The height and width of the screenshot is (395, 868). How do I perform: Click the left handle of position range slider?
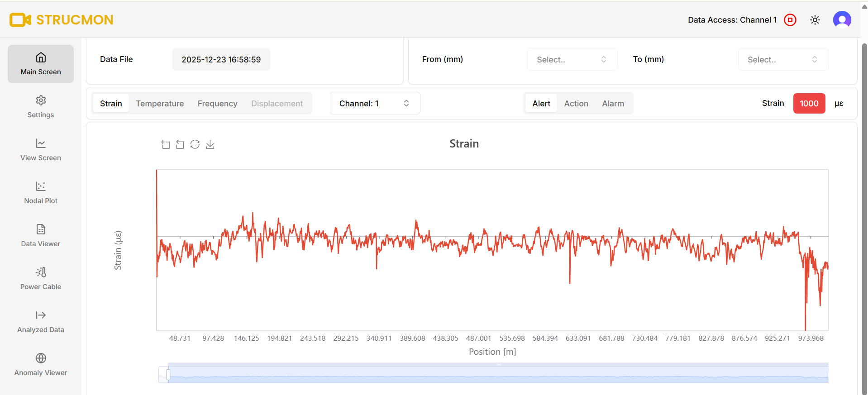click(x=168, y=375)
